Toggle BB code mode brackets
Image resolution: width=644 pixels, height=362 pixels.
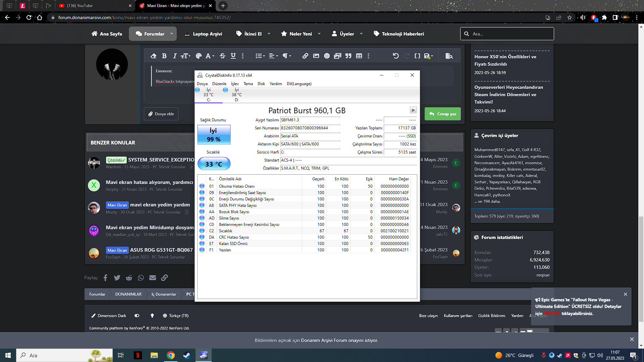click(417, 56)
